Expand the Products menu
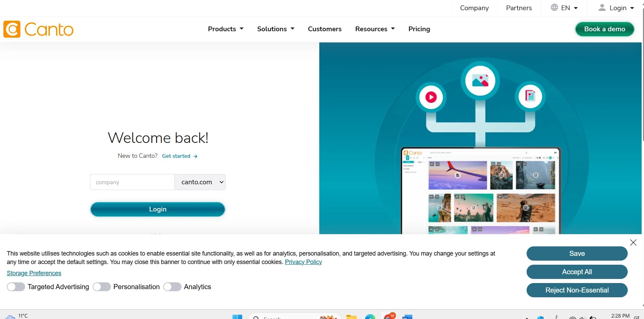Viewport: 644px width, 319px height. pos(226,29)
